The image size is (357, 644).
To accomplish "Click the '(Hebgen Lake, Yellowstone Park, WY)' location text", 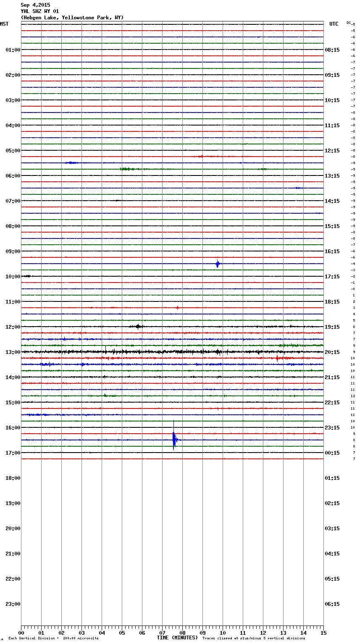I will coord(72,18).
